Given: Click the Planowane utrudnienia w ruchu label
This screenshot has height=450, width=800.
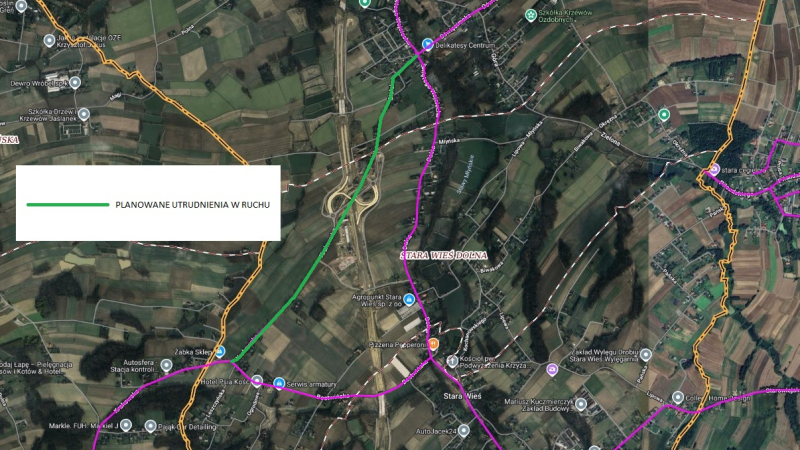Looking at the screenshot, I should pyautogui.click(x=192, y=205).
